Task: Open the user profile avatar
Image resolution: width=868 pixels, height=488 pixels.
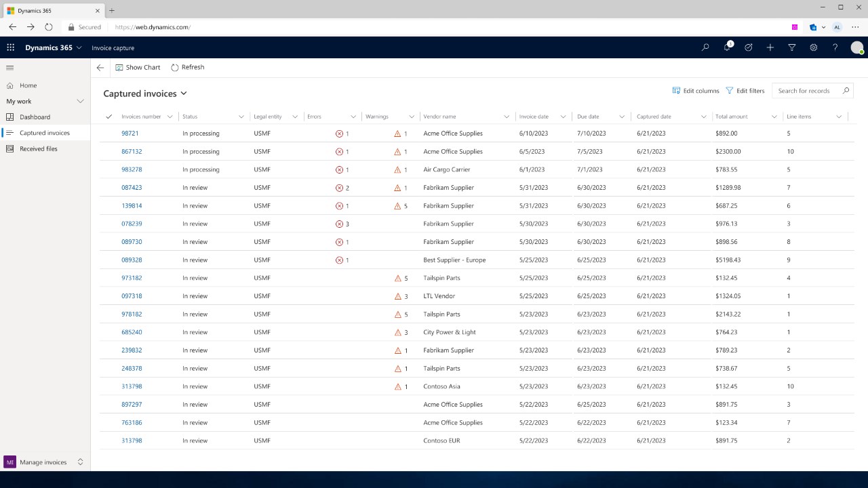Action: (x=857, y=47)
